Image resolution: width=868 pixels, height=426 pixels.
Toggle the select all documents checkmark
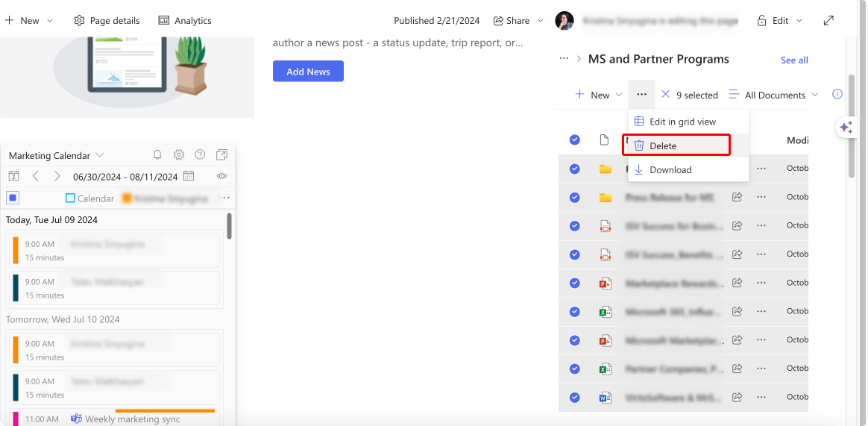pos(575,140)
